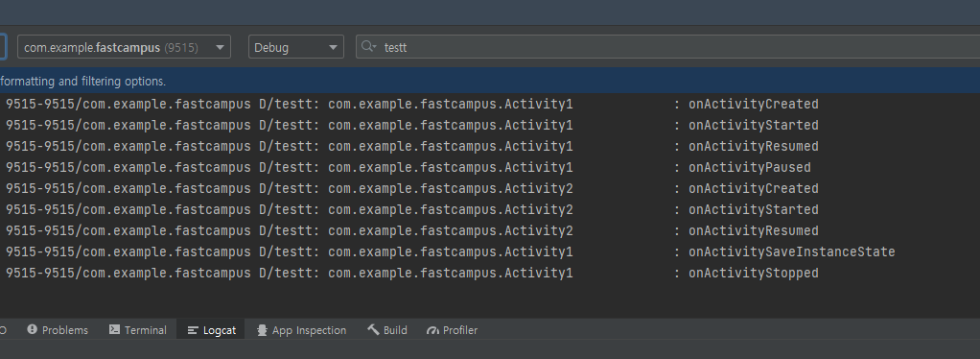The height and width of the screenshot is (359, 980).
Task: Click the App Inspection bug icon
Action: [x=263, y=330]
